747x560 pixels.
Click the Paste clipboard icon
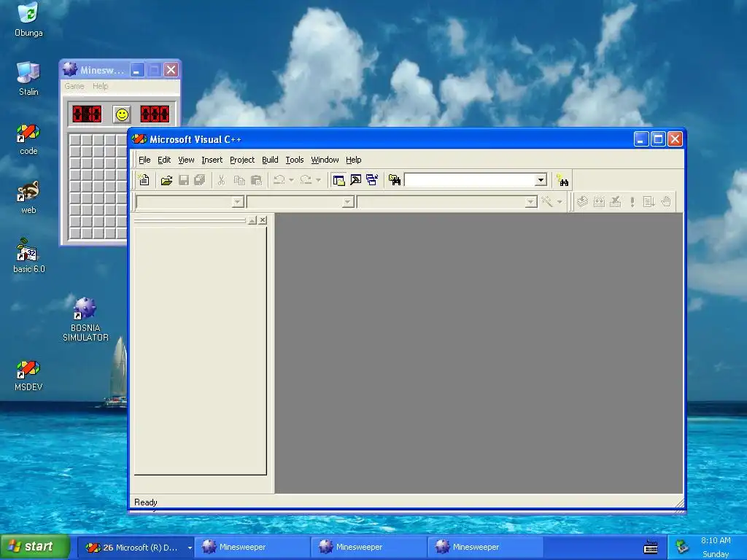256,180
